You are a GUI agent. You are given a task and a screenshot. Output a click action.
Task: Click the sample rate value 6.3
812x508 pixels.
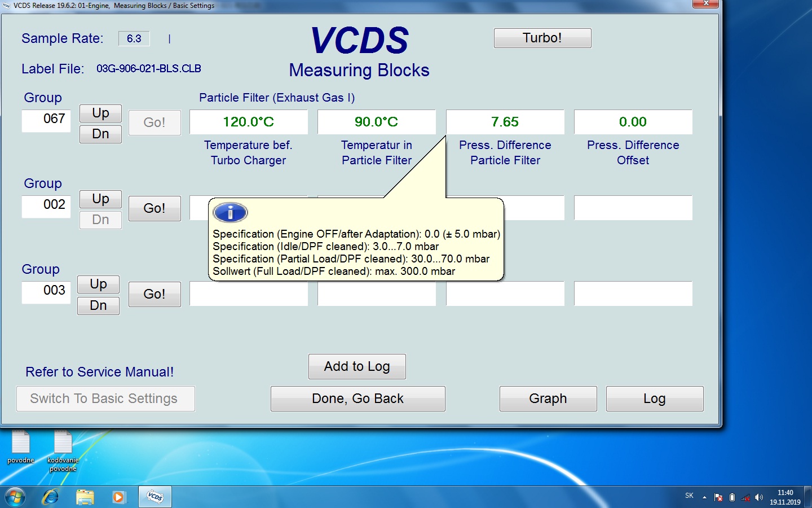(x=134, y=38)
